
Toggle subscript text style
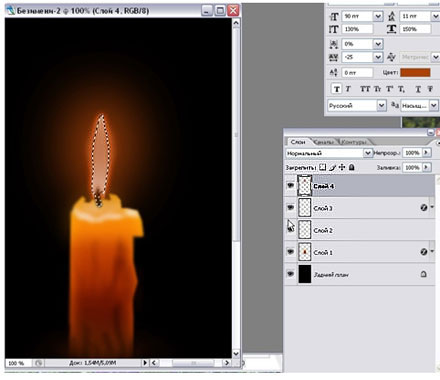click(401, 89)
